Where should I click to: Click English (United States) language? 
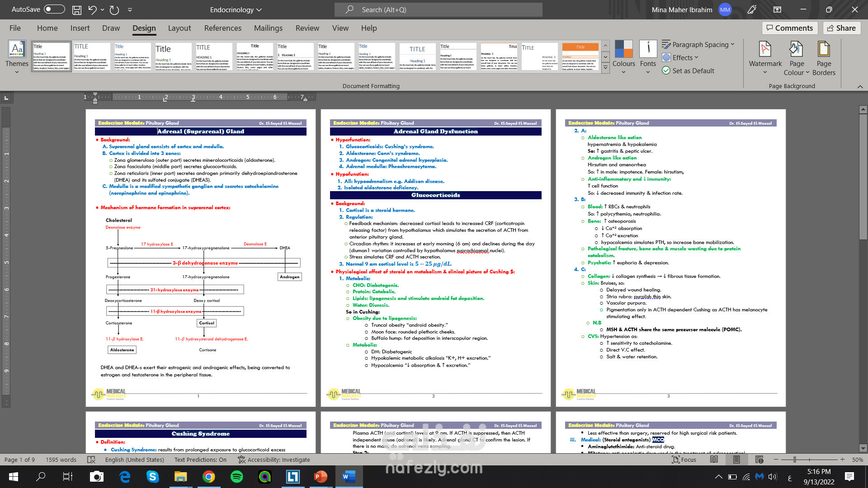click(x=135, y=460)
